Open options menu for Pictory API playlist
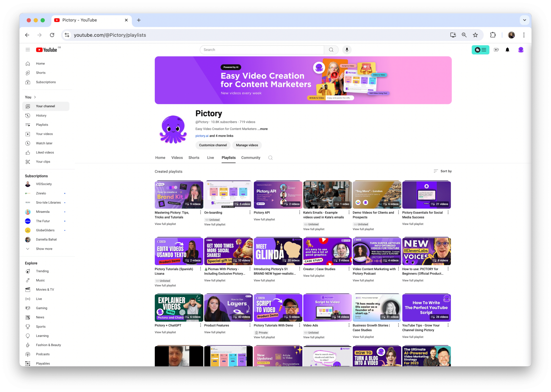This screenshot has width=551, height=392. pos(299,212)
